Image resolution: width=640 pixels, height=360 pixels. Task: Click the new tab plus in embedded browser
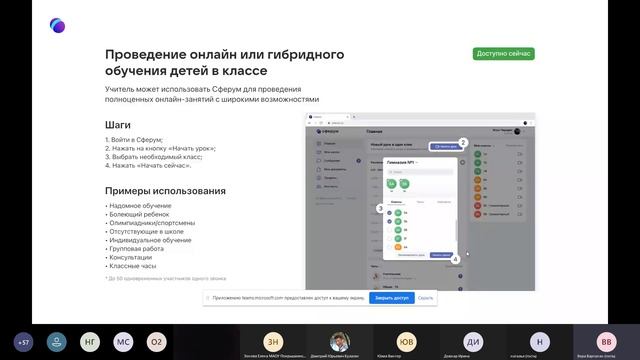pos(354,117)
